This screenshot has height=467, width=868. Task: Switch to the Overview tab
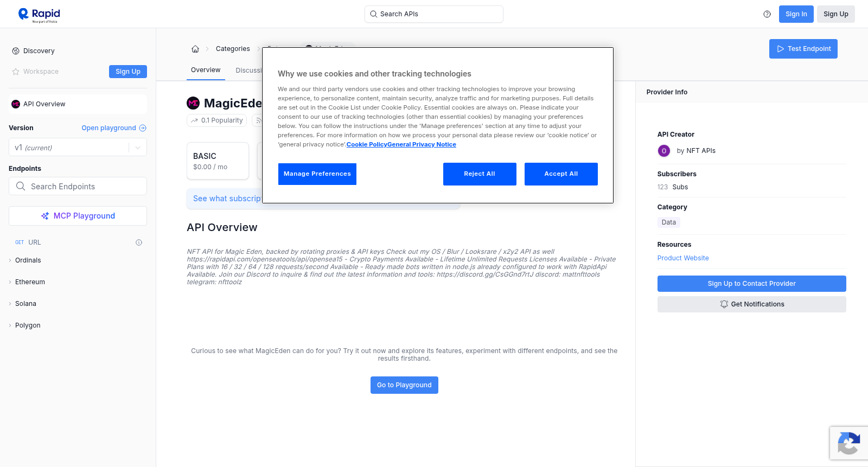(206, 70)
